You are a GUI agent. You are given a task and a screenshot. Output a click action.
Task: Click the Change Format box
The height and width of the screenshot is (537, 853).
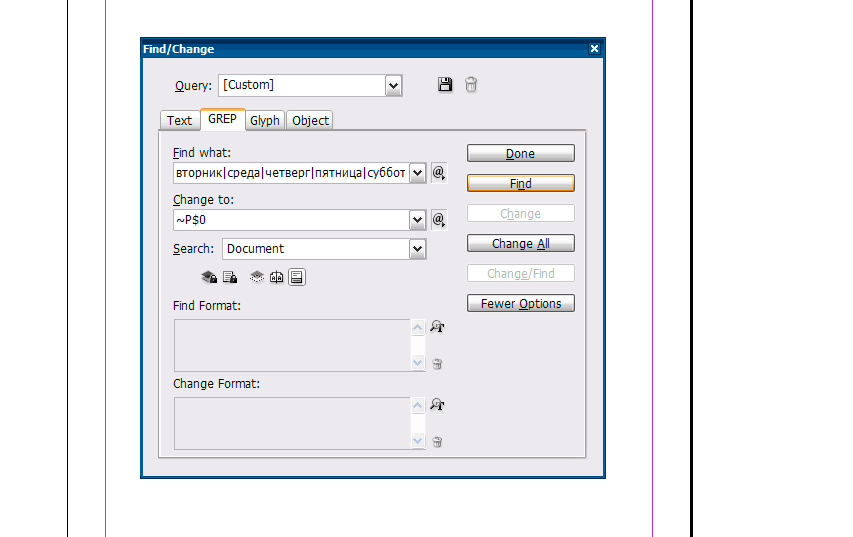coord(292,423)
